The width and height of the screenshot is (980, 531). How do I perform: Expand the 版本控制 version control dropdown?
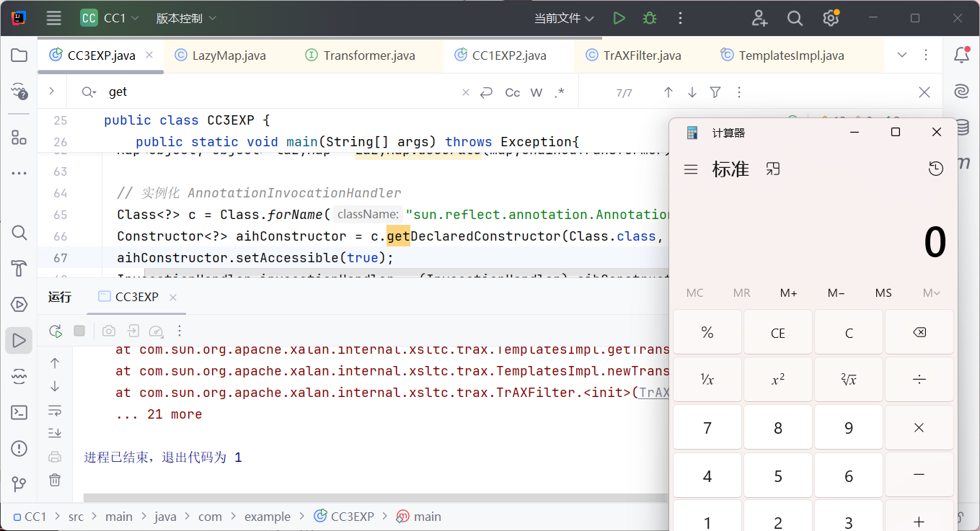click(186, 19)
